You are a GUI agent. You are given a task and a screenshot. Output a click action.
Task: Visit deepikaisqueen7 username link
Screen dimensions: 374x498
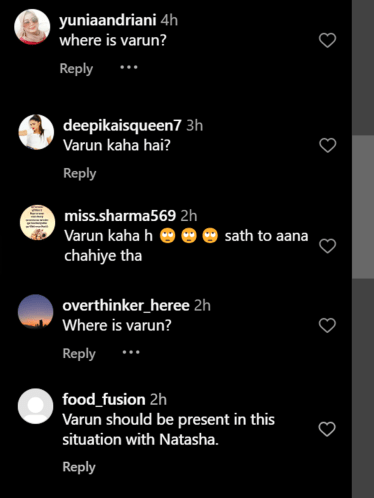[122, 126]
